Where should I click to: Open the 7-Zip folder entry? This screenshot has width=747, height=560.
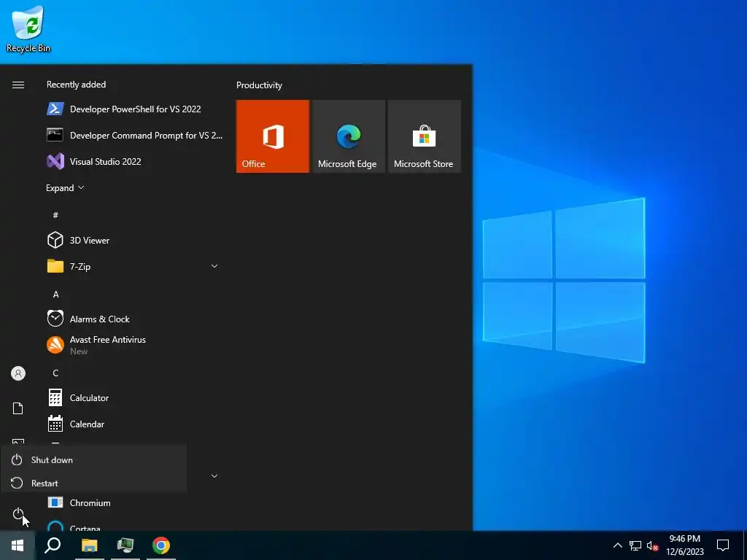pos(135,267)
